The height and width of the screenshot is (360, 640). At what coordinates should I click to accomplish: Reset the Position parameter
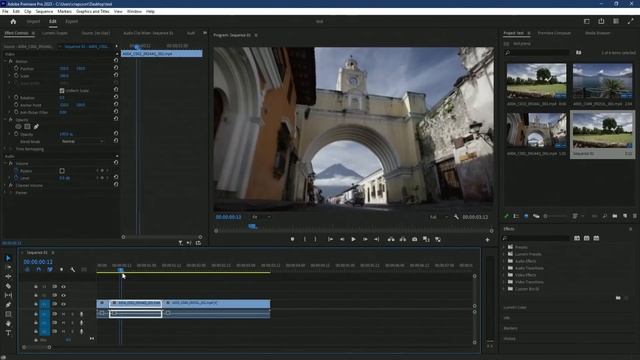coord(116,68)
